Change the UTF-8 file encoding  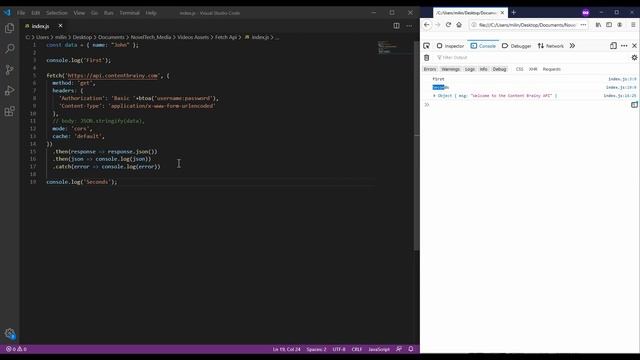tap(339, 349)
